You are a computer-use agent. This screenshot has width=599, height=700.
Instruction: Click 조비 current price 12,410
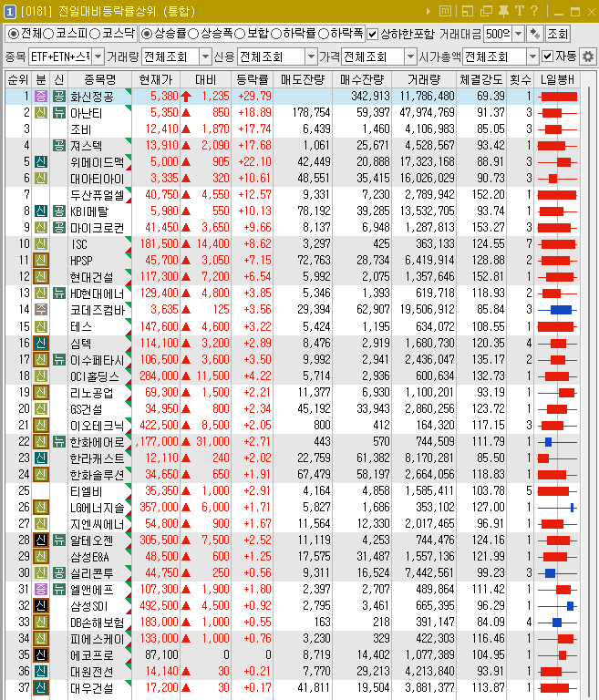(161, 129)
